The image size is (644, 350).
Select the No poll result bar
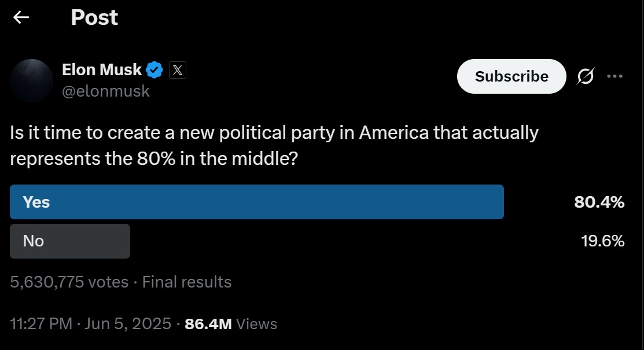click(x=69, y=241)
